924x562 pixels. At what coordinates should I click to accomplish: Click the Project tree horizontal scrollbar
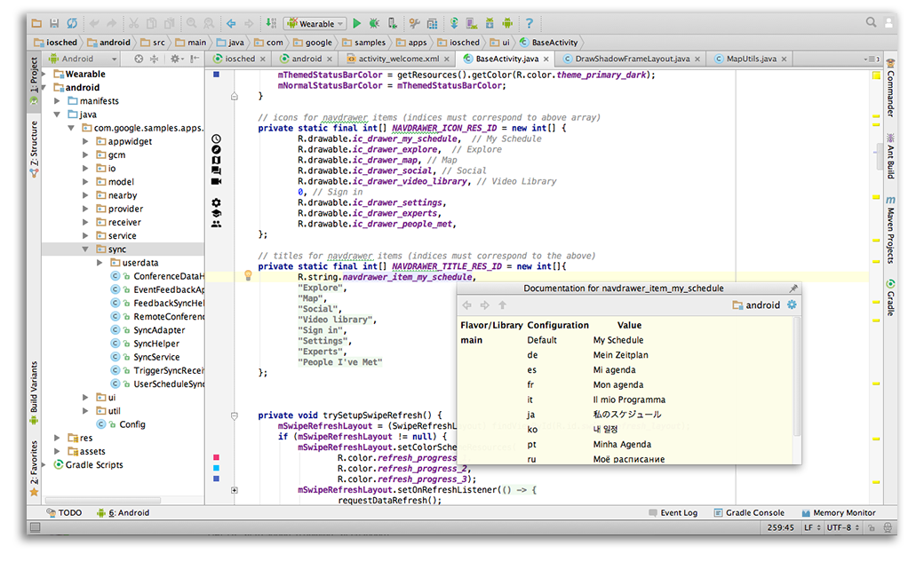pyautogui.click(x=102, y=500)
